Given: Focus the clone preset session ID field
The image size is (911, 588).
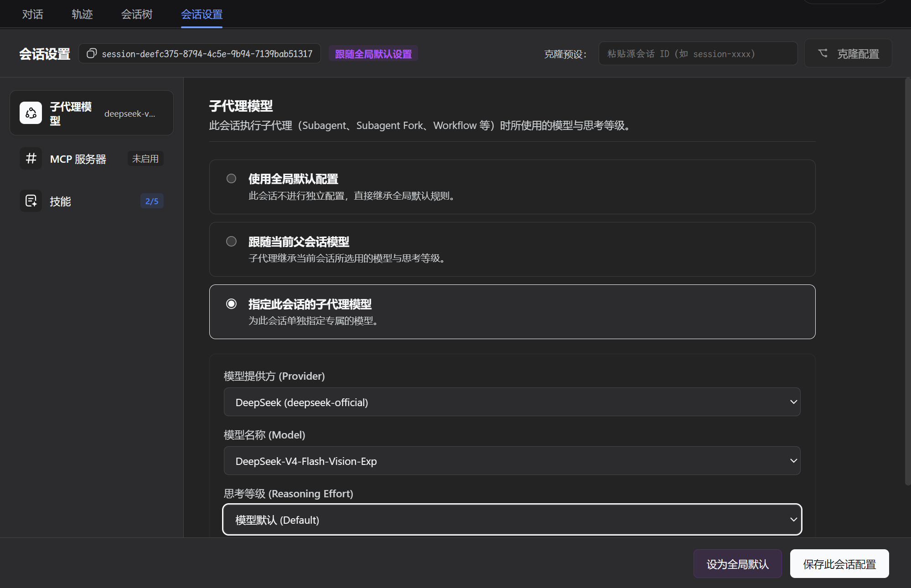Looking at the screenshot, I should (698, 53).
